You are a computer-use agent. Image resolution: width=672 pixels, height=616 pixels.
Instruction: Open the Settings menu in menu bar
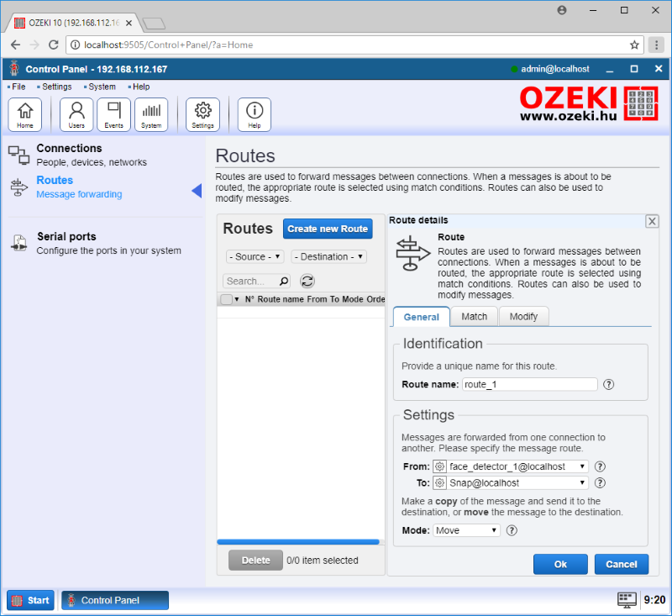click(55, 87)
